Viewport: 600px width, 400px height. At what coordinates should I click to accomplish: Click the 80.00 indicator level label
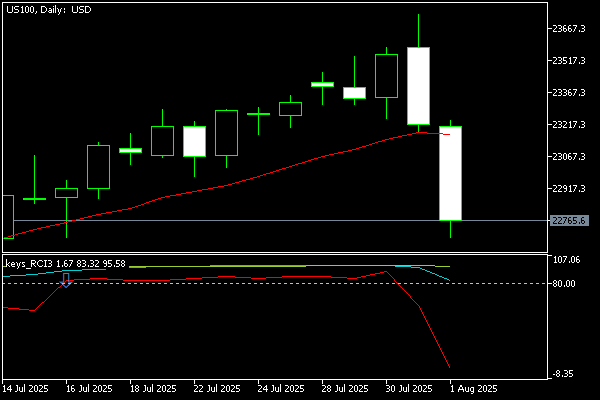click(564, 284)
